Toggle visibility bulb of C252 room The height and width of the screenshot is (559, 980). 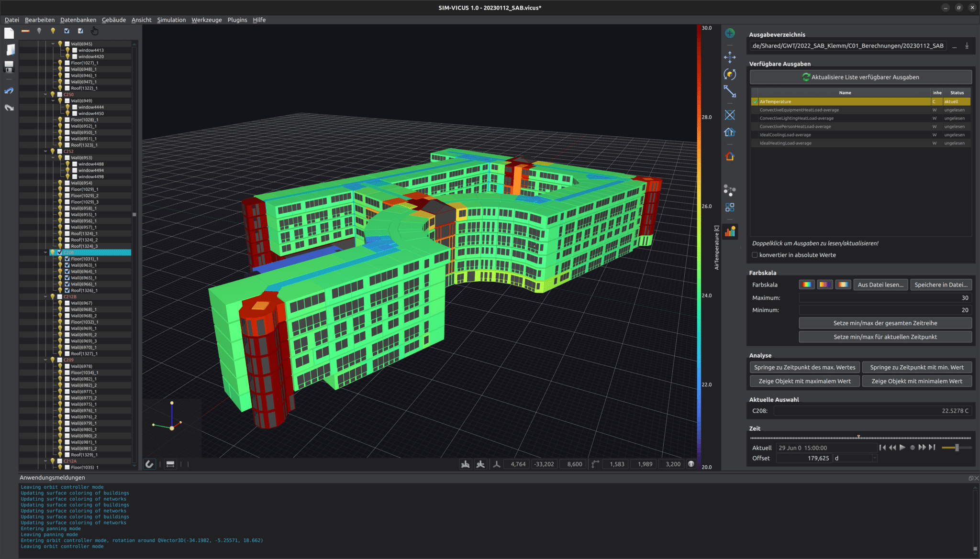(x=53, y=151)
